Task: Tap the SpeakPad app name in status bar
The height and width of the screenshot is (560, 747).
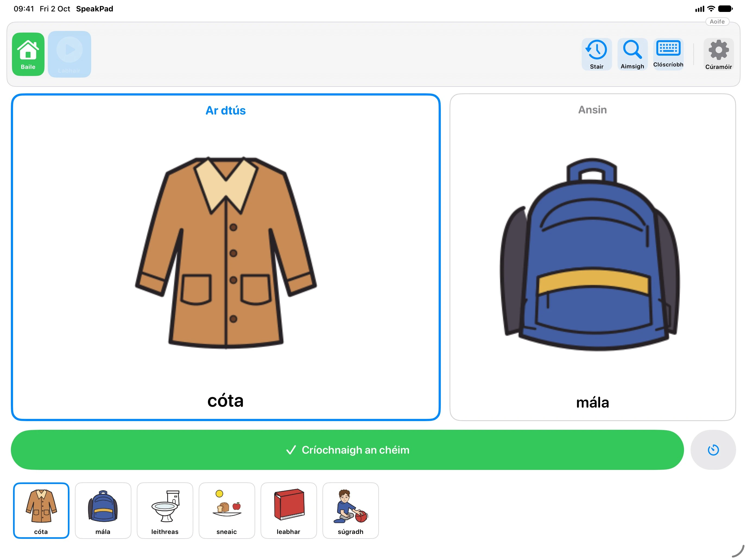Action: coord(94,9)
